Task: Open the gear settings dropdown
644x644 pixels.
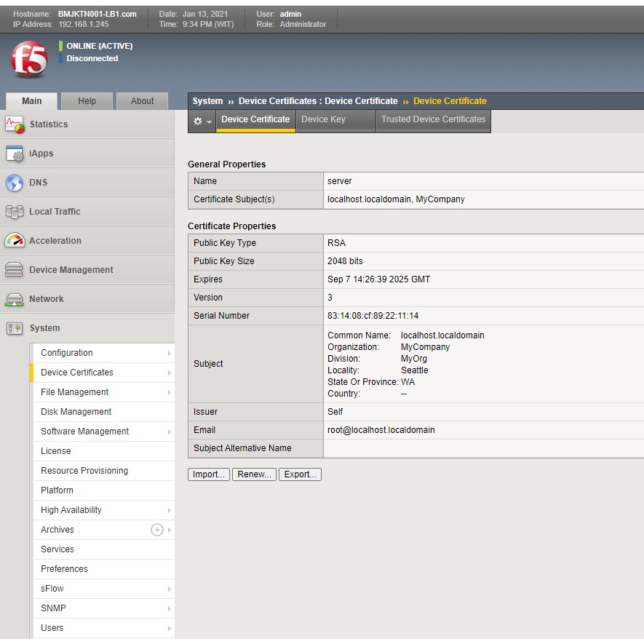Action: [202, 122]
